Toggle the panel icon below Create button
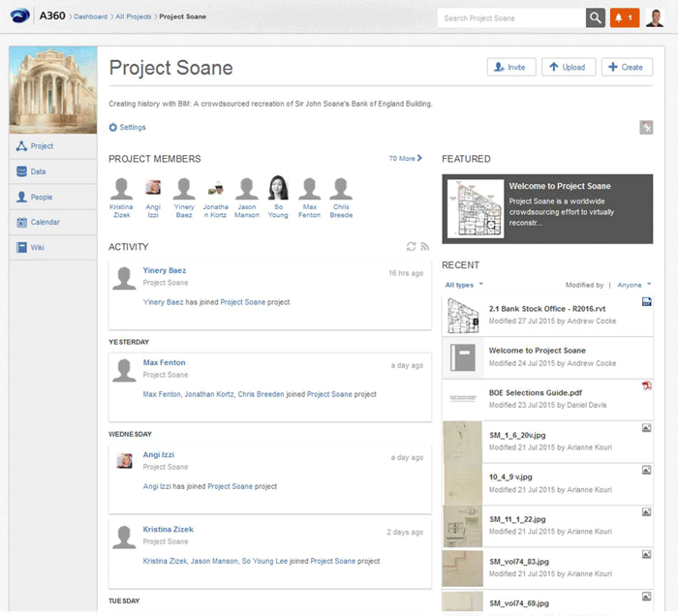 (x=646, y=128)
